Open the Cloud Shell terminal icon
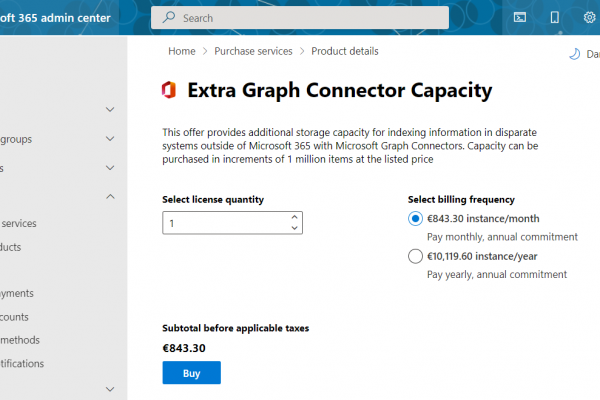This screenshot has width=600, height=400. pos(520,17)
